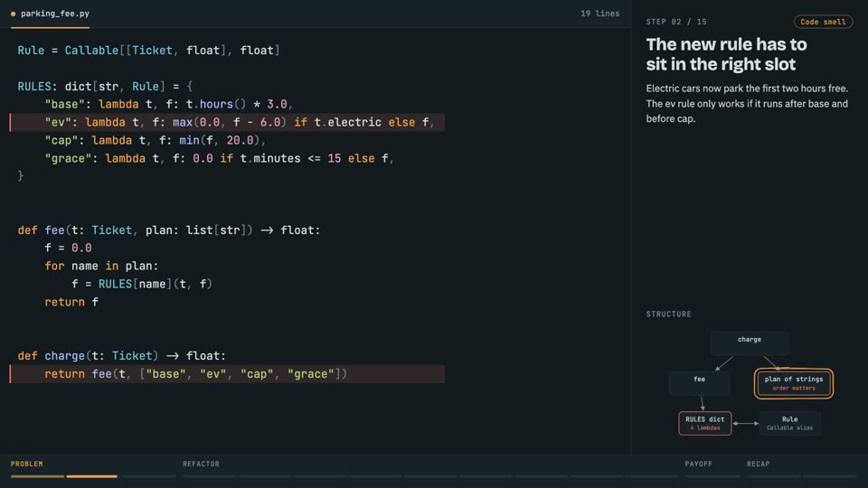
Task: Select the fee node in structure diagram
Action: [699, 383]
